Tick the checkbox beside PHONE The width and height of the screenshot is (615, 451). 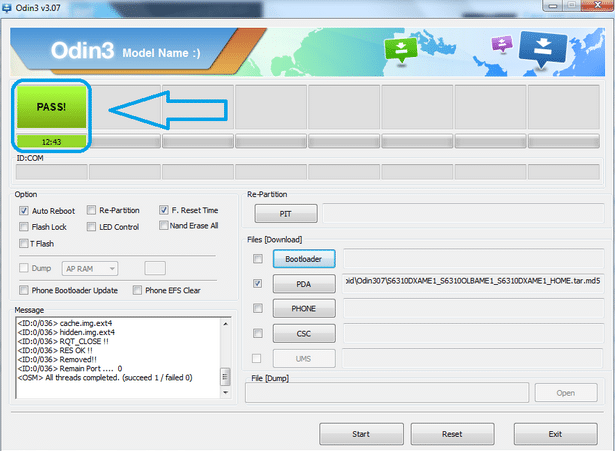(258, 308)
